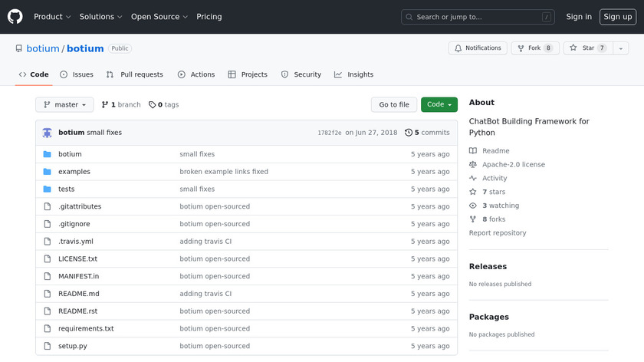Click the file icon beside .travis.yml
This screenshot has height=362, width=644.
tap(48, 241)
